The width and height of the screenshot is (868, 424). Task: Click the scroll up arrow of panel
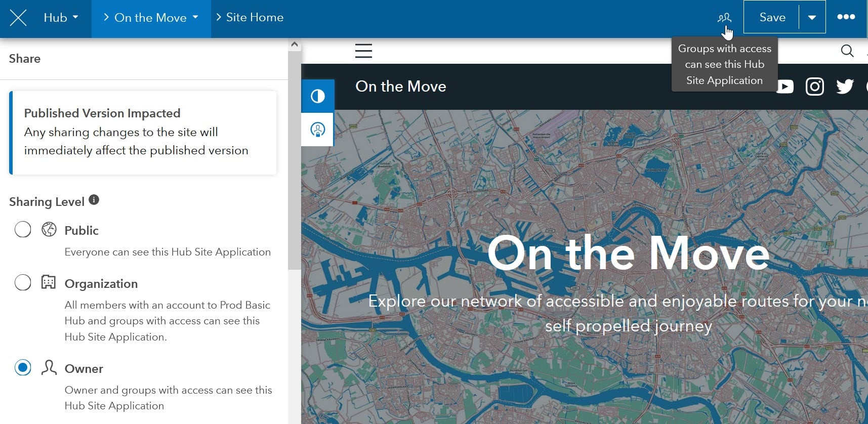295,45
